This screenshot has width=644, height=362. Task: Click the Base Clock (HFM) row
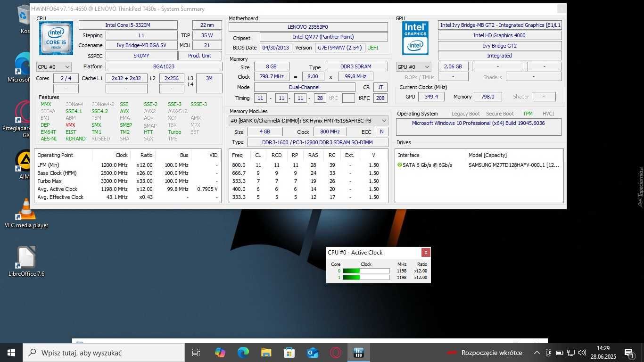coord(128,173)
